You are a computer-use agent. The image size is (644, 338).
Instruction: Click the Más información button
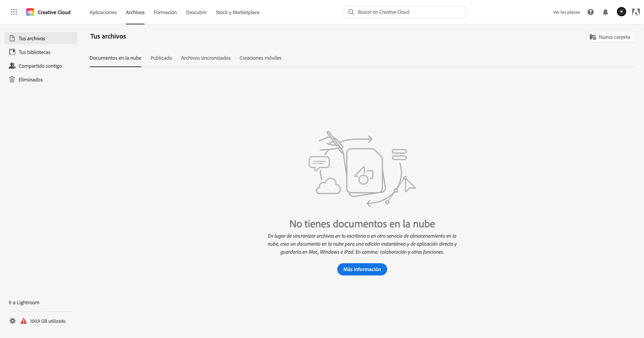click(x=362, y=269)
